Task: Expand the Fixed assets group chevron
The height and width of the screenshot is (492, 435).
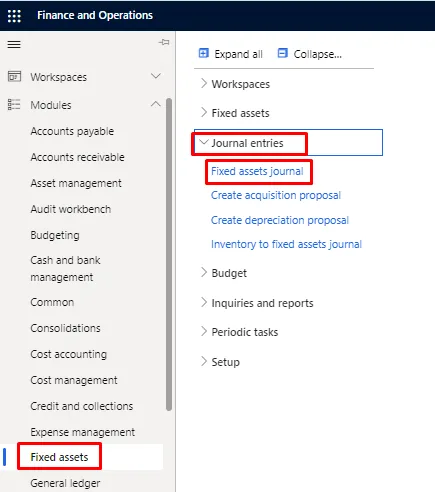Action: coord(204,112)
